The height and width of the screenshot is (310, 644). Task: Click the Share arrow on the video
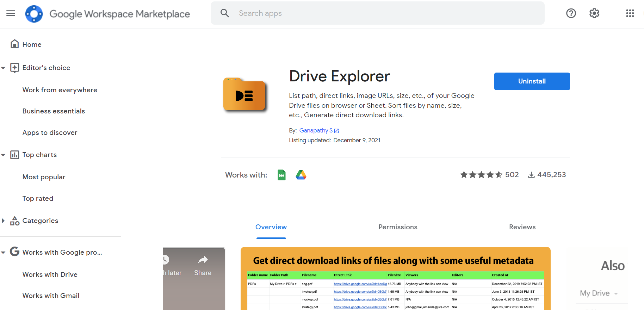203,260
